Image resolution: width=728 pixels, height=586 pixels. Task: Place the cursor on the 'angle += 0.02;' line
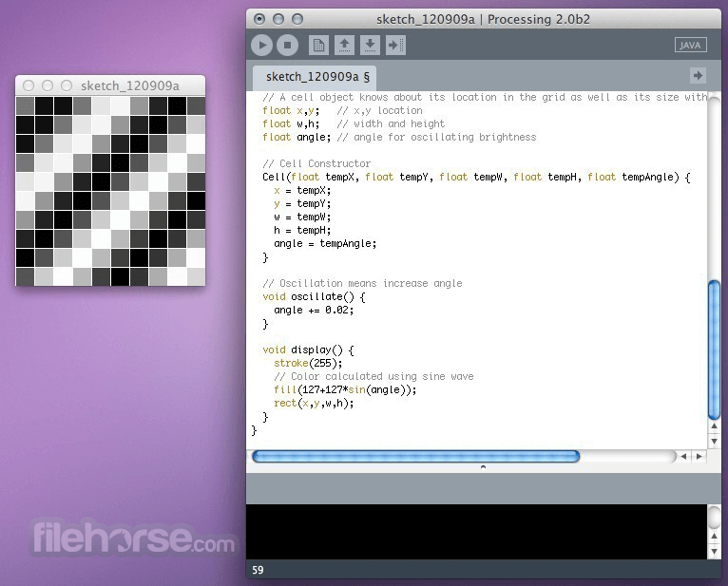[x=314, y=310]
